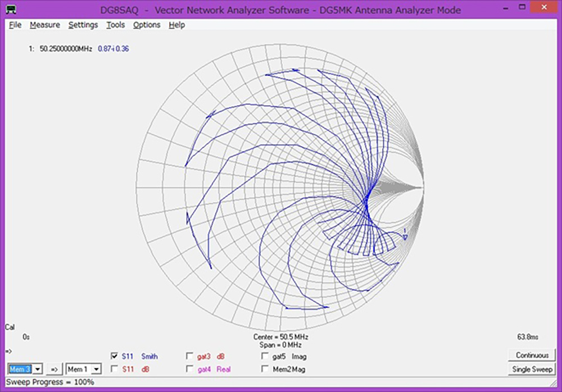Open the File menu
This screenshot has height=392, width=562.
point(15,25)
